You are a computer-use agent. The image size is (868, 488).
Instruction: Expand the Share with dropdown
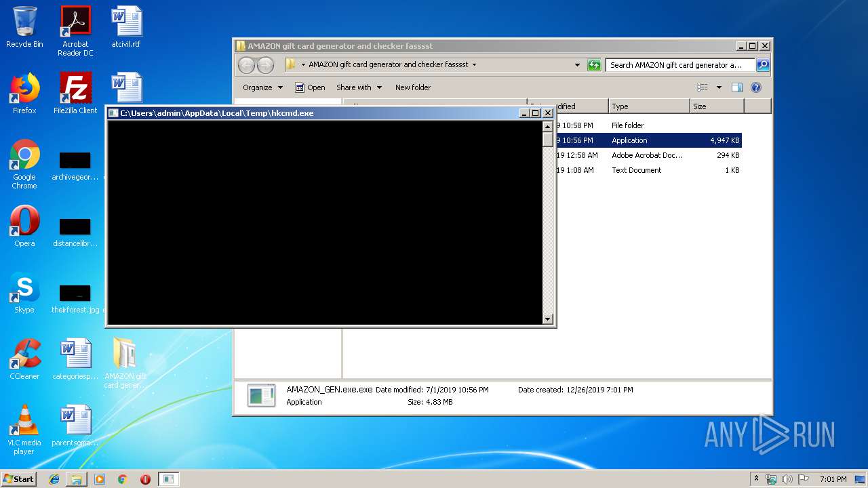[x=359, y=87]
